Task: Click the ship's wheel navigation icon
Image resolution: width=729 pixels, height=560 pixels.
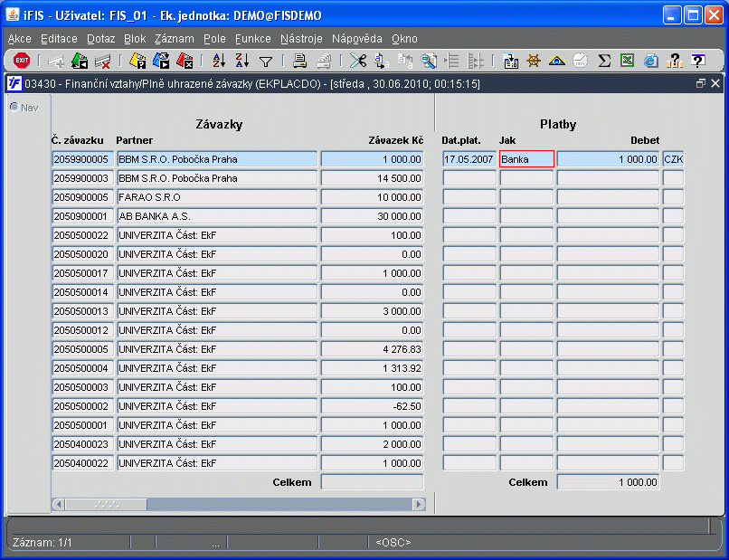Action: 534,61
